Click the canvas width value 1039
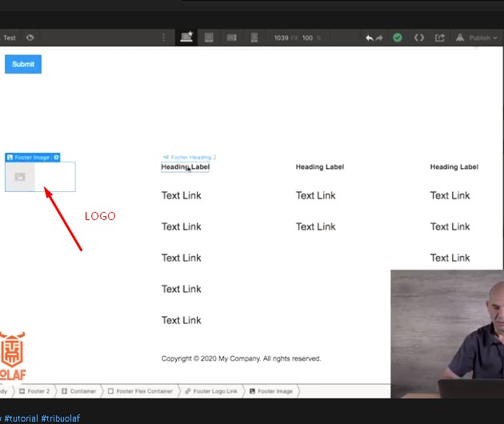Screen dimensions: 504x424 pos(281,38)
